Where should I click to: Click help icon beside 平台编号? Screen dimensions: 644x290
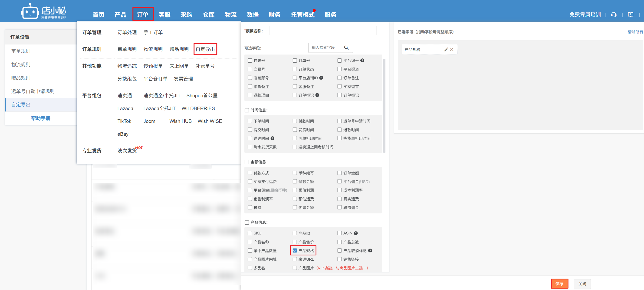[362, 61]
